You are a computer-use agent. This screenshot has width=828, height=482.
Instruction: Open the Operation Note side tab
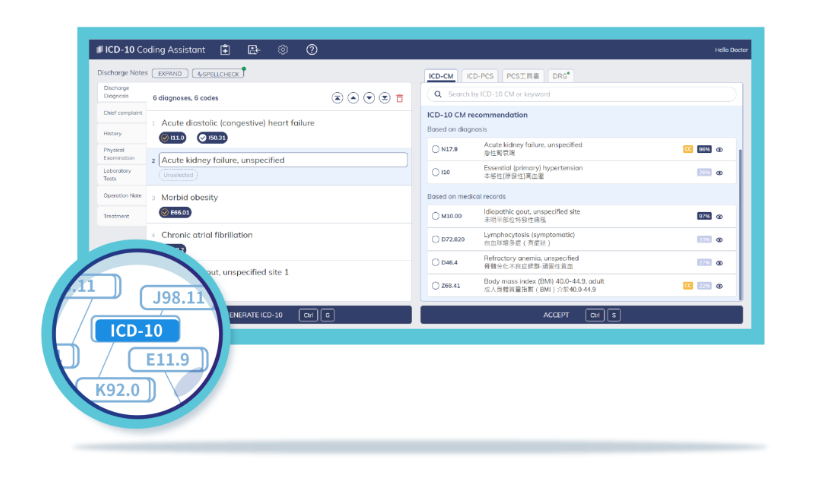122,195
